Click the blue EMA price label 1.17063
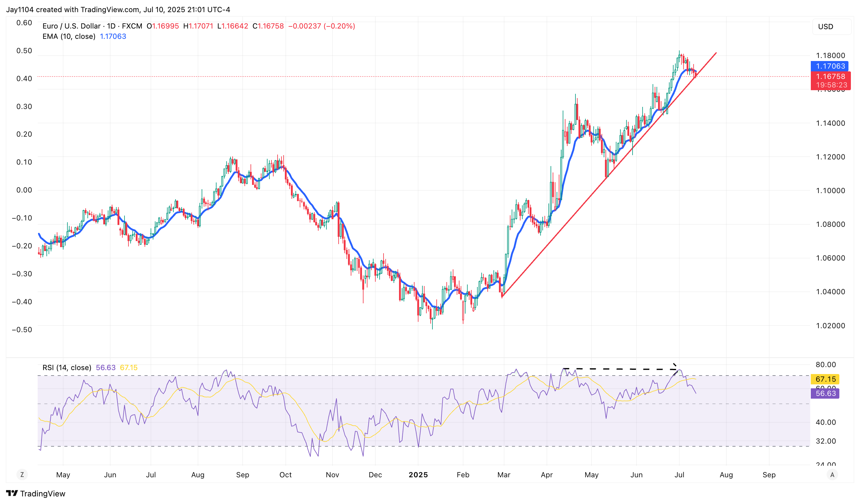The image size is (860, 504). [830, 66]
